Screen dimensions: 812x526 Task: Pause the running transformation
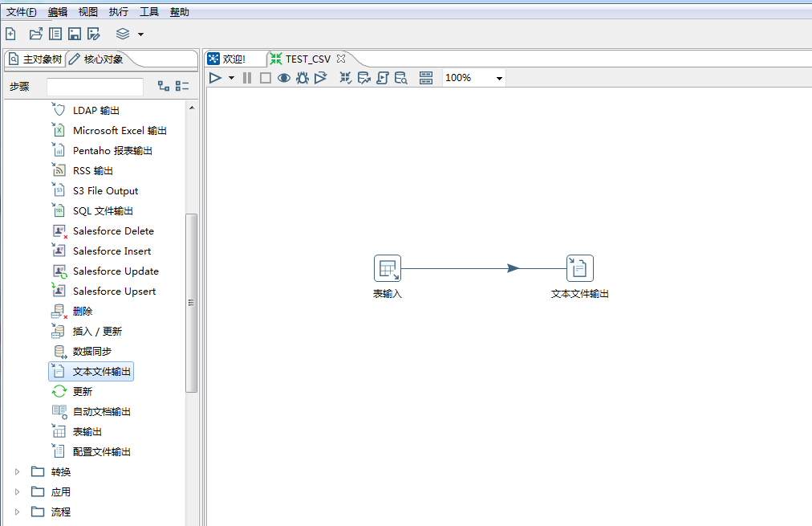[247, 78]
